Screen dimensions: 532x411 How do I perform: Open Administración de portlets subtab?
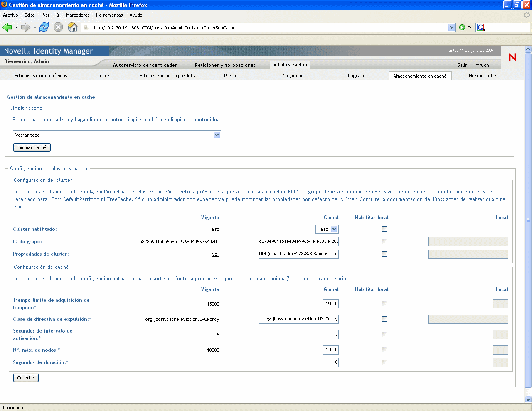(x=167, y=76)
